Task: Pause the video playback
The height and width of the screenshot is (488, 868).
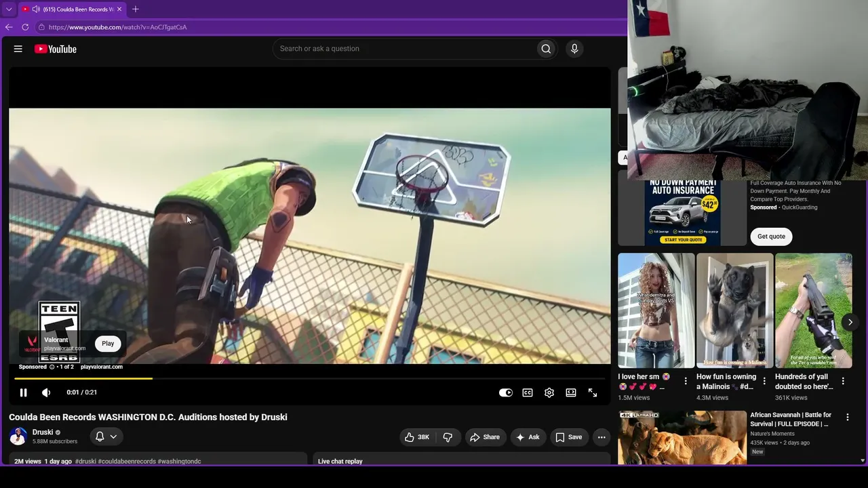Action: pos(23,392)
